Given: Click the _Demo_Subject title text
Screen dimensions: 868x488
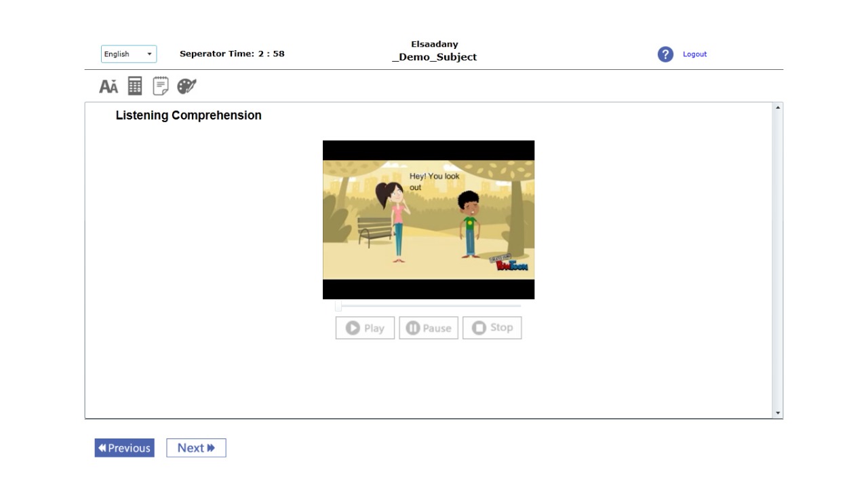Looking at the screenshot, I should click(435, 57).
